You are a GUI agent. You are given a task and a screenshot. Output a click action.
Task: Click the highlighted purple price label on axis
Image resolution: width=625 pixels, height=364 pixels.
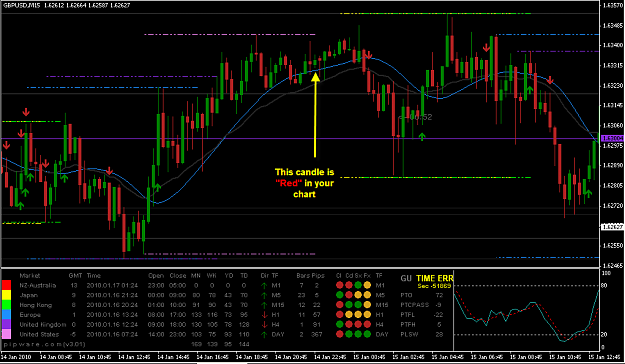pos(612,138)
